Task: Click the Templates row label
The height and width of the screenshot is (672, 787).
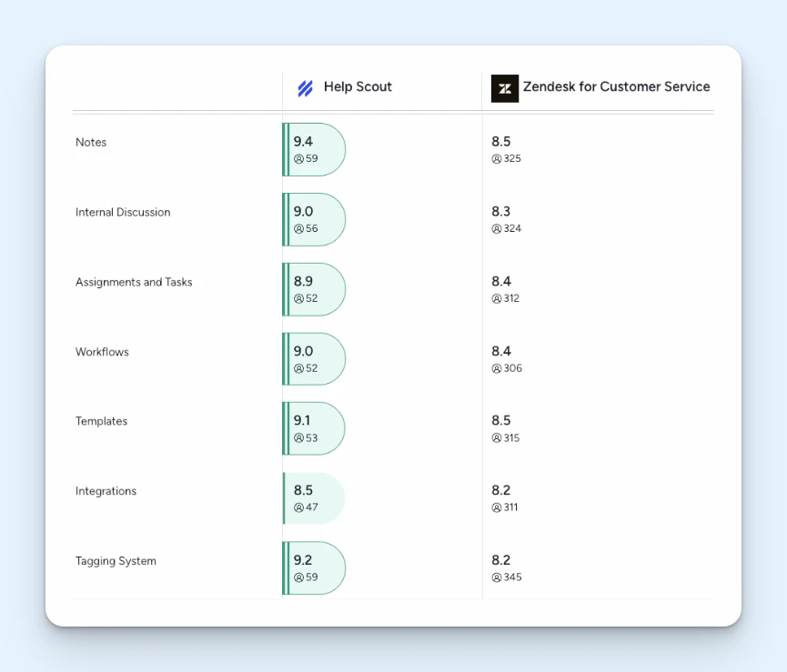Action: [101, 421]
